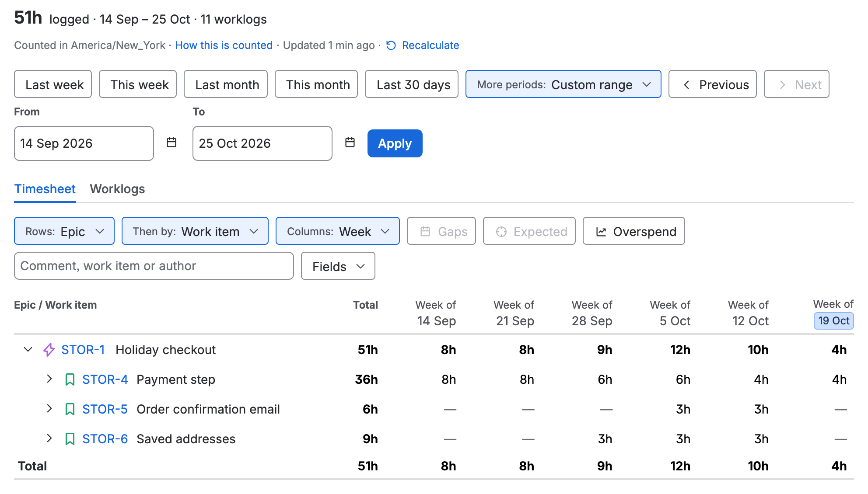The width and height of the screenshot is (868, 494).
Task: Expand the STOR-6 Saved addresses row
Action: coord(49,438)
